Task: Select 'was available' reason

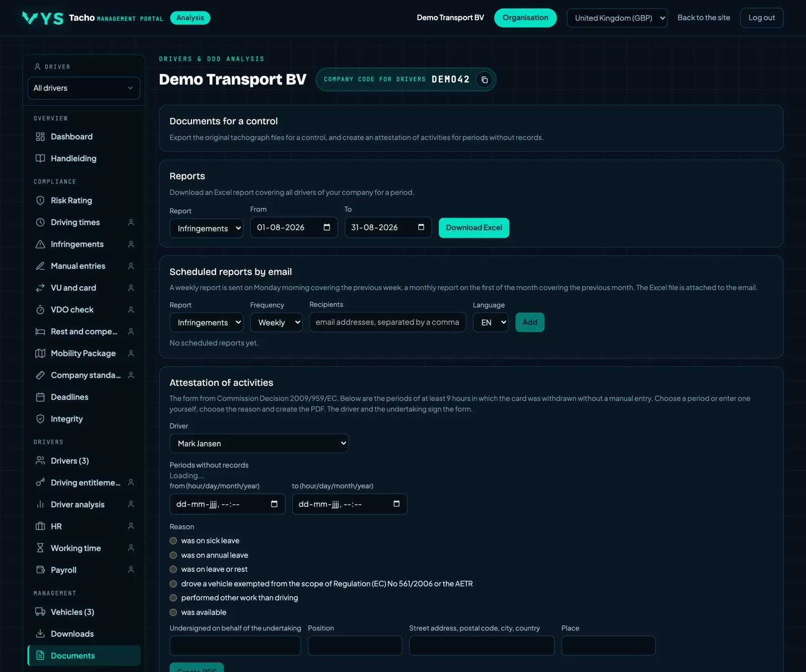Action: (173, 613)
